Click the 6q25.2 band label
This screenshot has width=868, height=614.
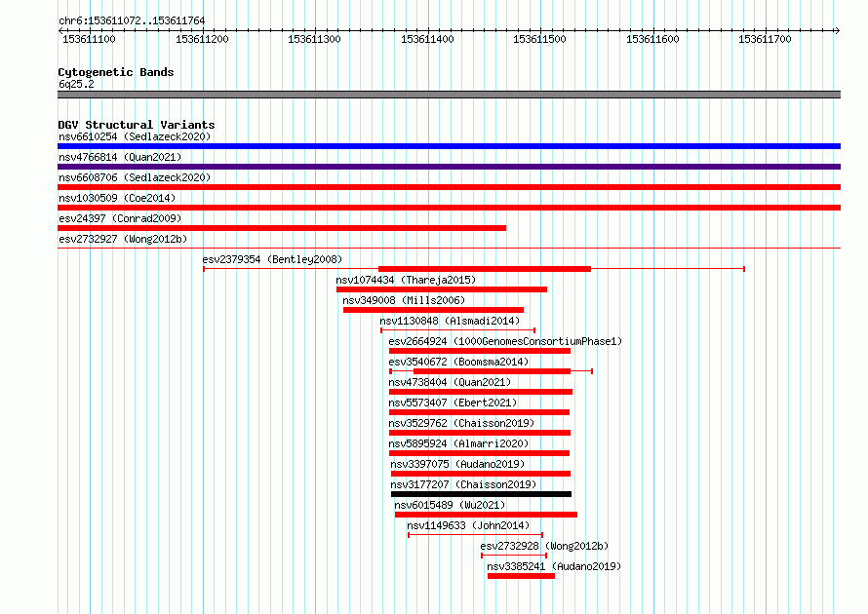76,84
